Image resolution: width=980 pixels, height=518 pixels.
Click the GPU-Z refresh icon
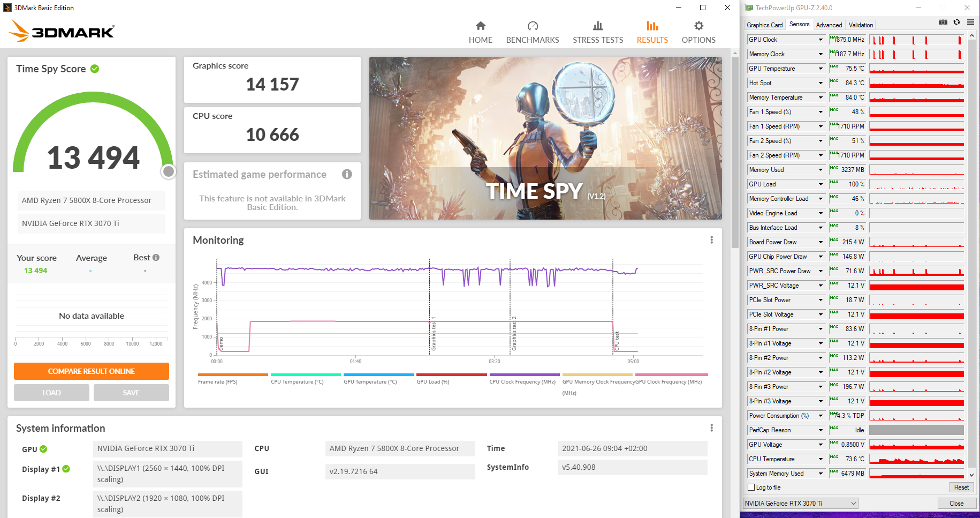(956, 22)
